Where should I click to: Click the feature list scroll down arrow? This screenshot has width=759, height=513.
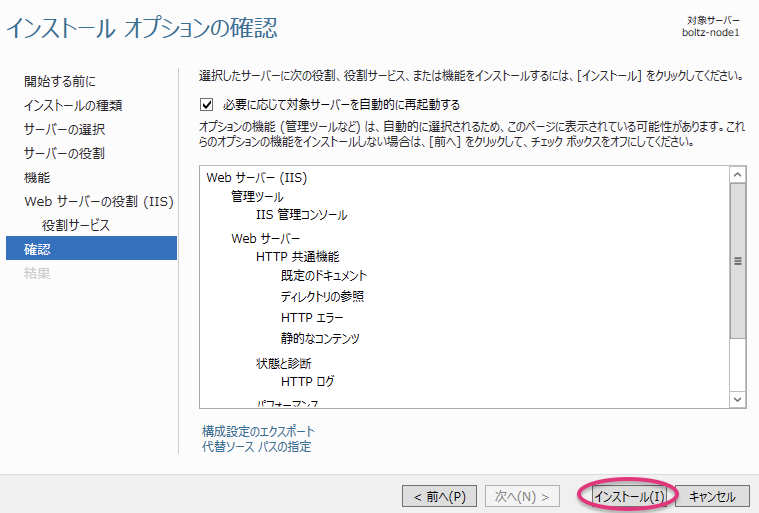click(738, 399)
